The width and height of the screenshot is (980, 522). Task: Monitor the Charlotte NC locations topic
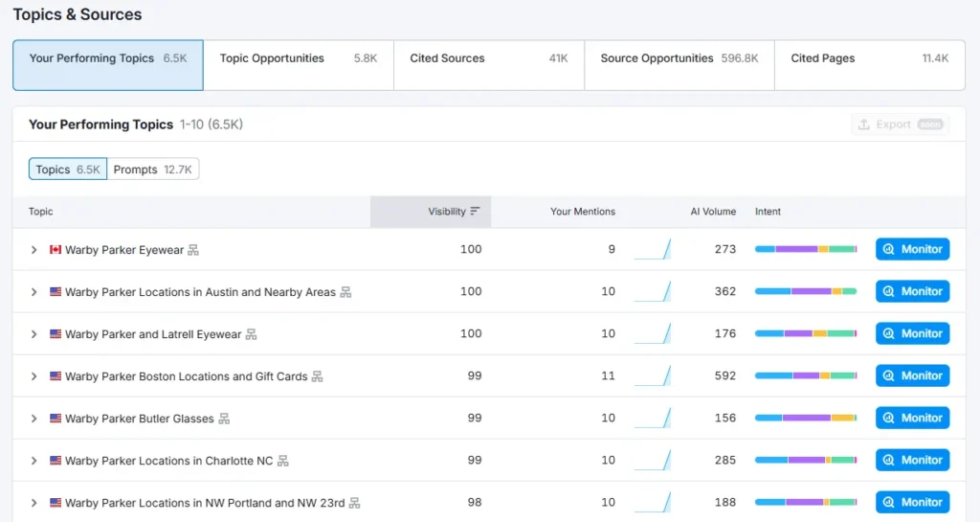(x=912, y=460)
